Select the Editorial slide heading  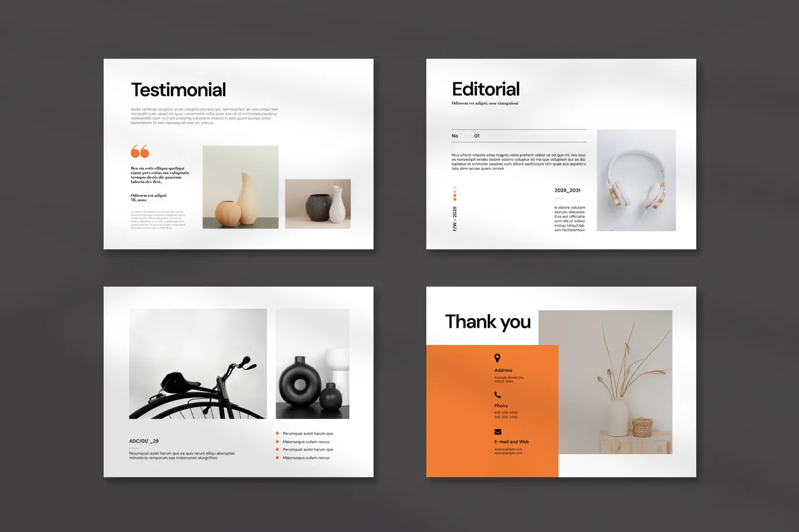point(486,89)
